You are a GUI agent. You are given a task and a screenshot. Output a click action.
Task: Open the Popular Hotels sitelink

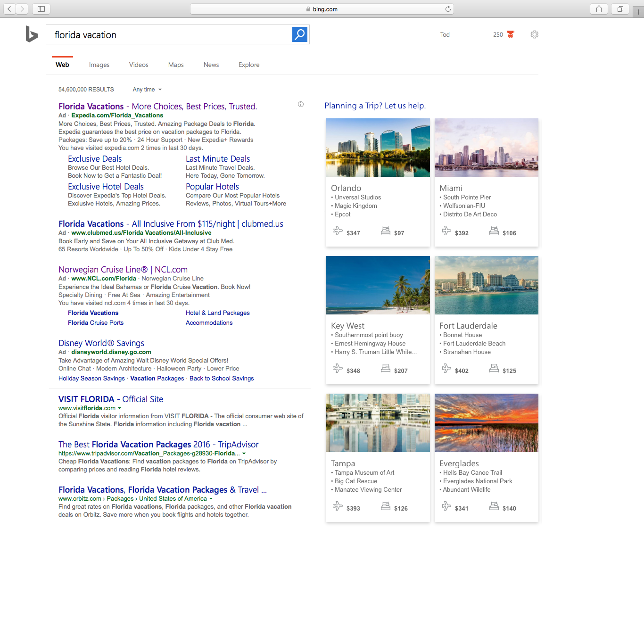212,187
